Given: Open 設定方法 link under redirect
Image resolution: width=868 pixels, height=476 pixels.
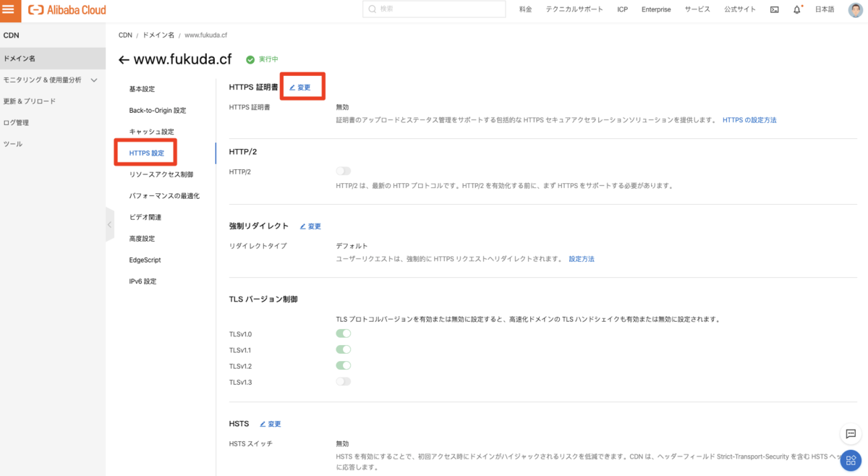Looking at the screenshot, I should pos(582,258).
